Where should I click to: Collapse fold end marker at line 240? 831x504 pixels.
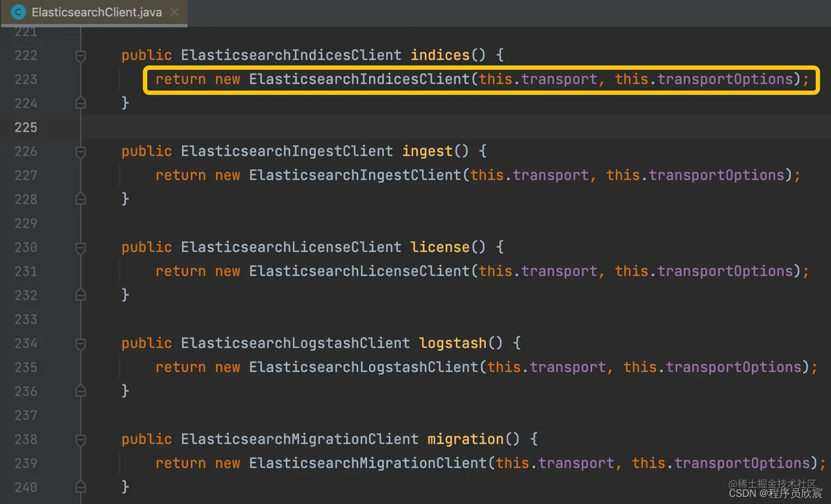[80, 487]
